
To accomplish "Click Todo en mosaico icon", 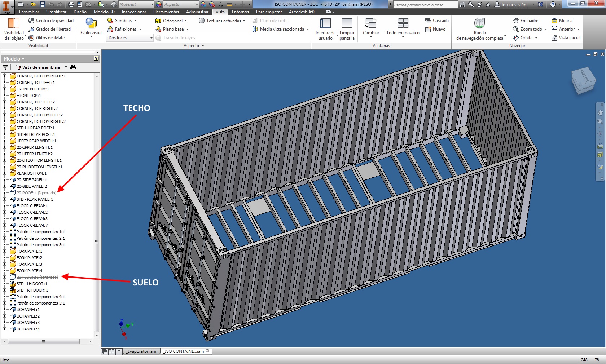I will (x=403, y=23).
